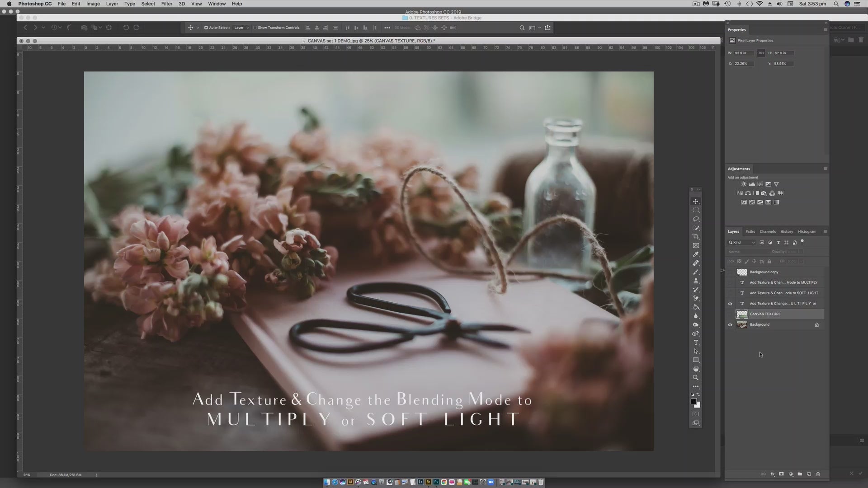Screen dimensions: 868x488
Task: Select the Crop tool
Action: click(x=696, y=237)
